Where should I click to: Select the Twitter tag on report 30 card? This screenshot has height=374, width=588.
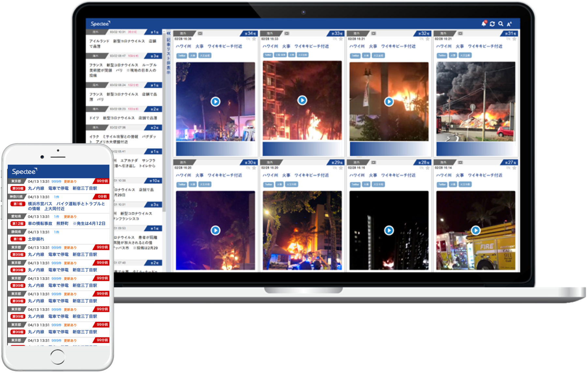click(182, 185)
